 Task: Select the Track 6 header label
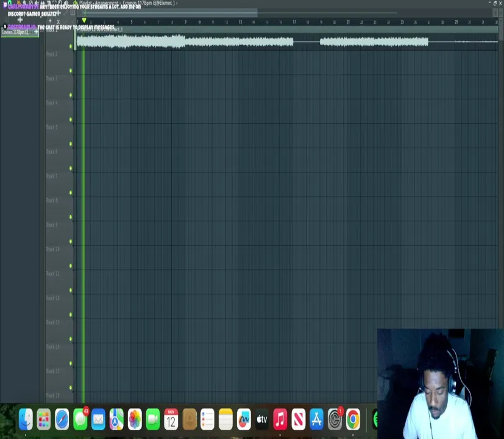tap(52, 151)
